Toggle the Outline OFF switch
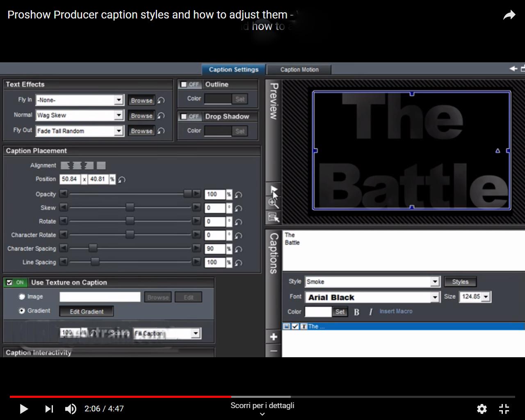 click(190, 84)
